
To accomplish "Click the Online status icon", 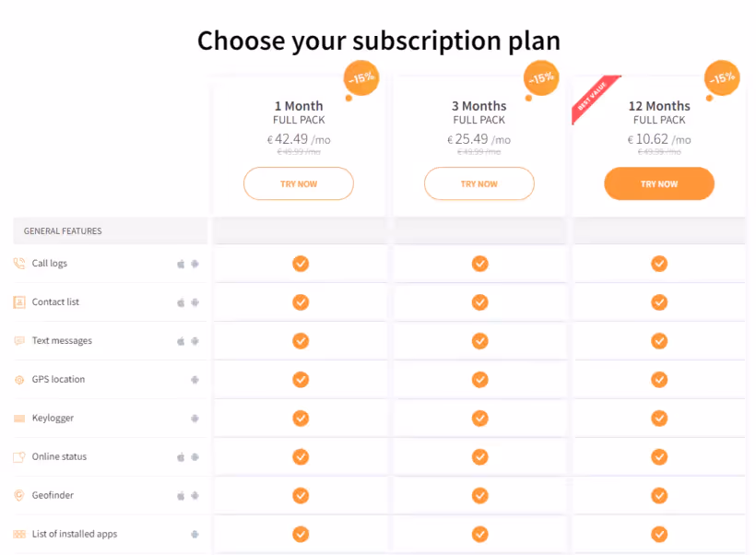I will pyautogui.click(x=19, y=456).
